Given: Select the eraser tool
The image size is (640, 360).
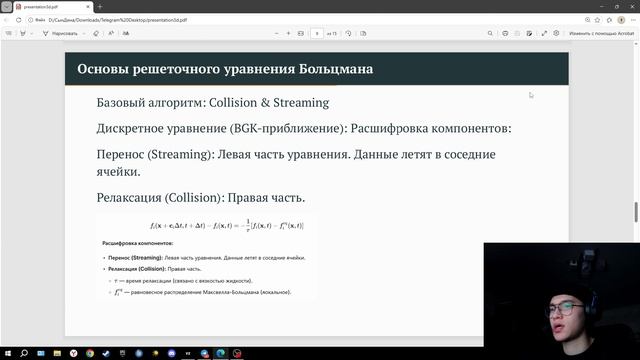Looking at the screenshot, I should (96, 33).
